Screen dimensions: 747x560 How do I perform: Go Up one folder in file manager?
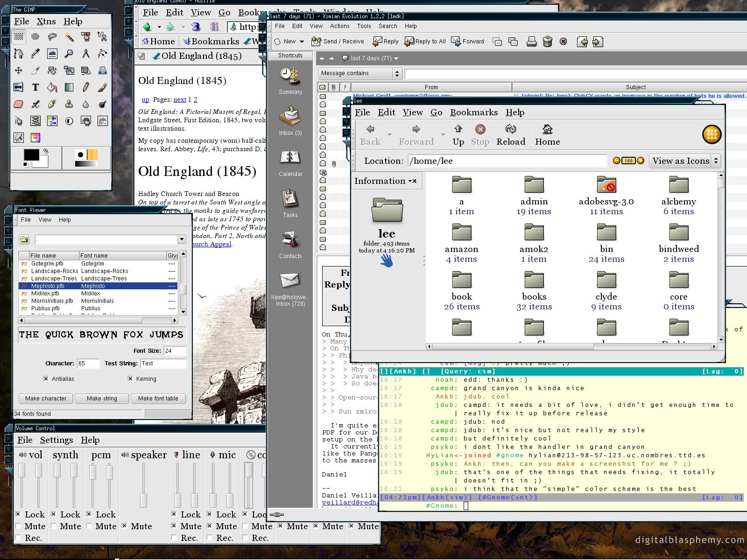458,135
